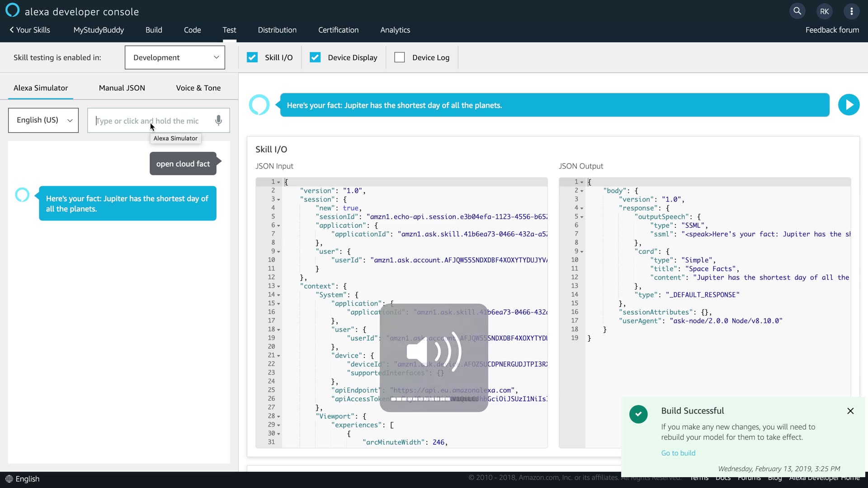The image size is (868, 488).
Task: Disable the Device Display checkbox
Action: [315, 57]
